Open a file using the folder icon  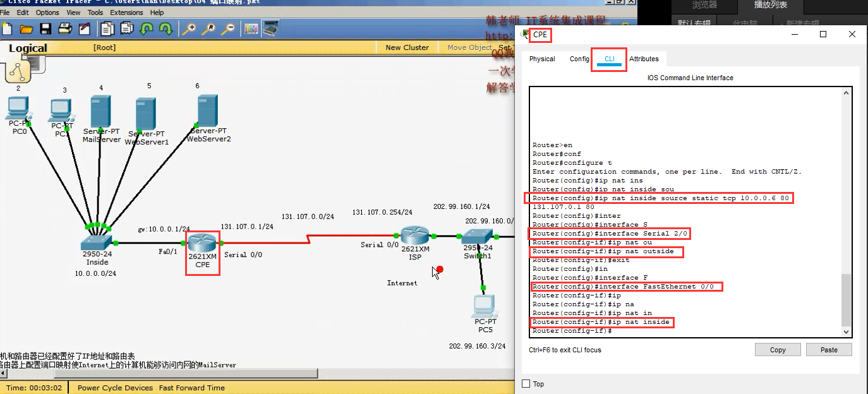pos(26,28)
